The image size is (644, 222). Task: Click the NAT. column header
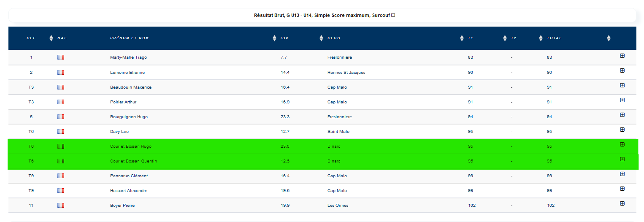62,38
